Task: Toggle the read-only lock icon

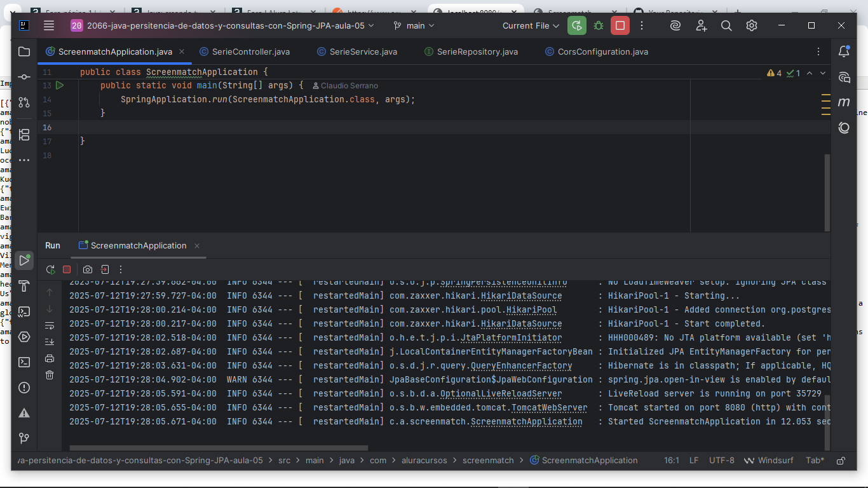Action: [841, 460]
